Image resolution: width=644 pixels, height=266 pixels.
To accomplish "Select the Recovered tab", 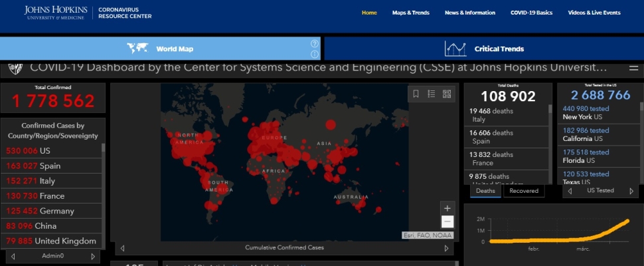I will pyautogui.click(x=524, y=191).
